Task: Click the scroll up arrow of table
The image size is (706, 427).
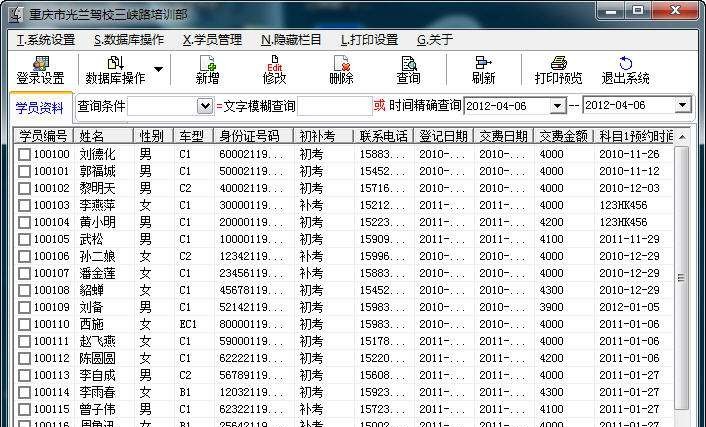Action: click(682, 136)
